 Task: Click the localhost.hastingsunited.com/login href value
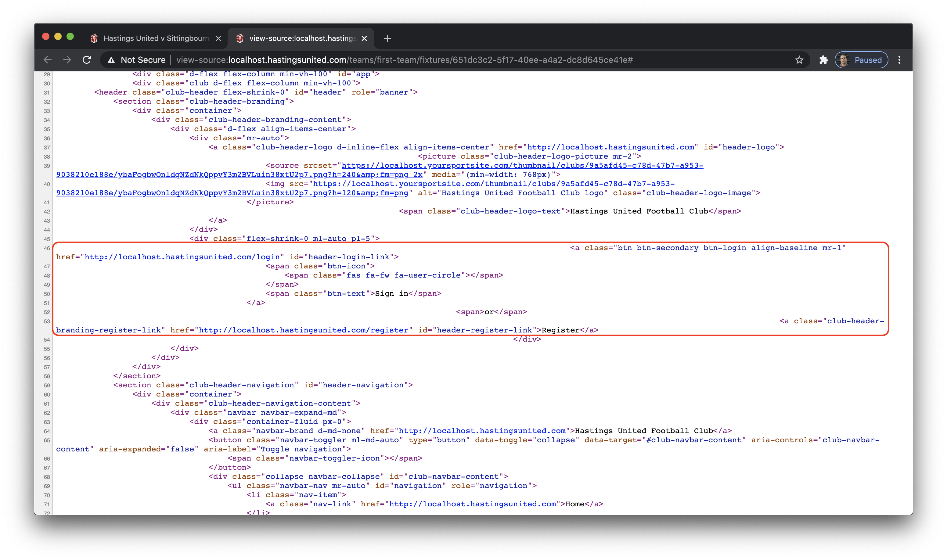(182, 257)
